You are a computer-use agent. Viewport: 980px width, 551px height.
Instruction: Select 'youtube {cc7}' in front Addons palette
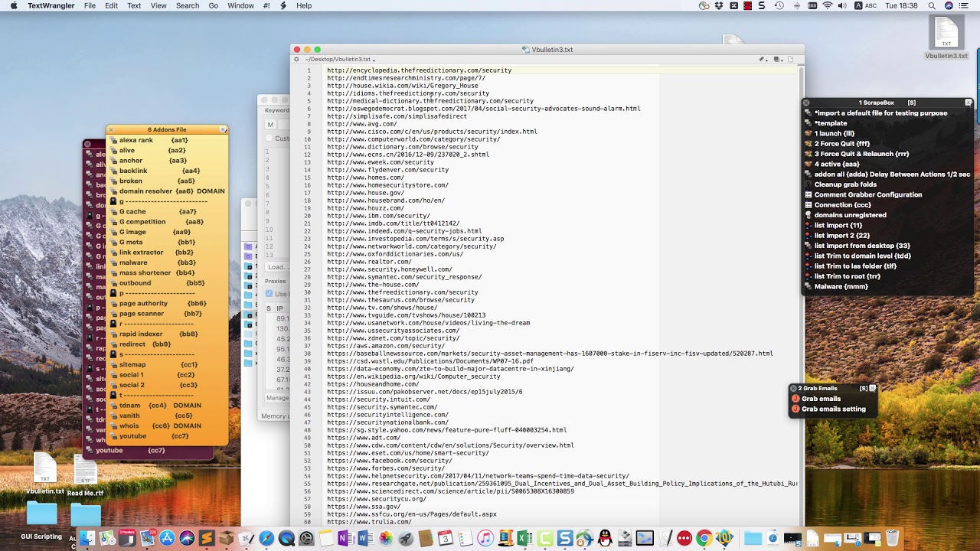coord(153,436)
